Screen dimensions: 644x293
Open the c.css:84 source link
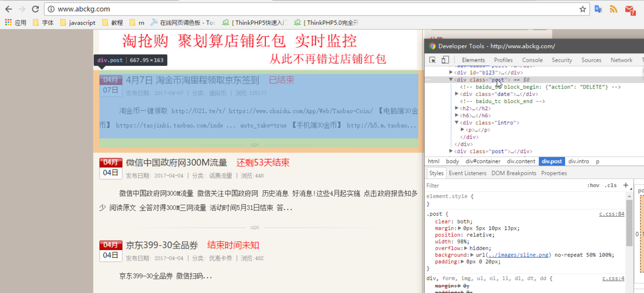[612, 214]
